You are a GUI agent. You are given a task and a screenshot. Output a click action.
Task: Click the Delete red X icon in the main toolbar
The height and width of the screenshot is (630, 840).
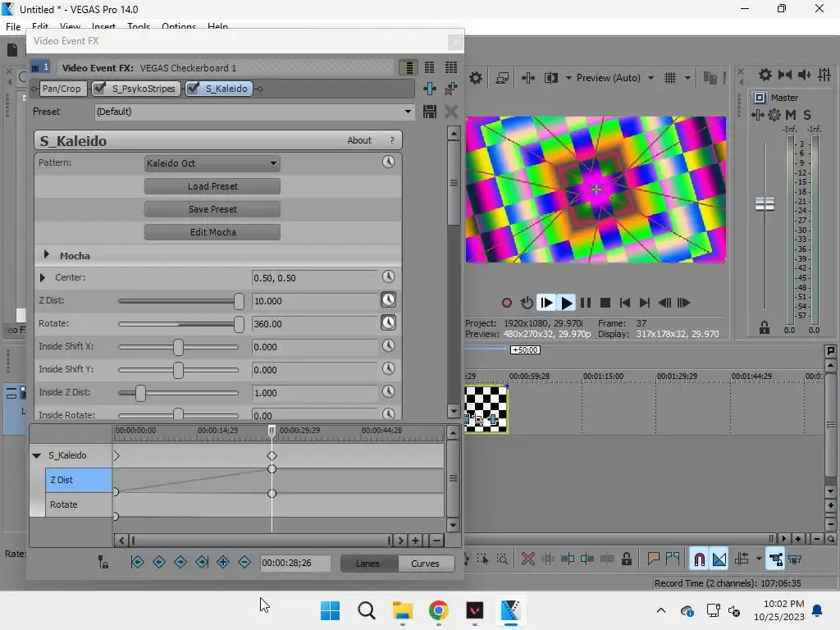pos(527,559)
